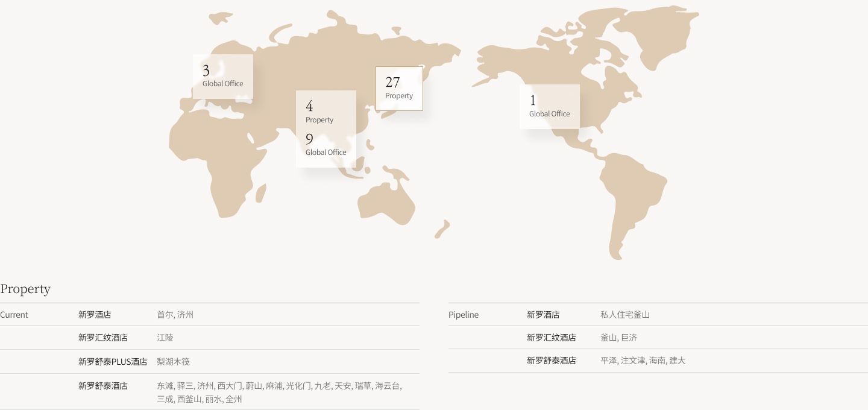Screen dimensions: 868x410
Task: Click the 江陵 location text
Action: pos(165,338)
